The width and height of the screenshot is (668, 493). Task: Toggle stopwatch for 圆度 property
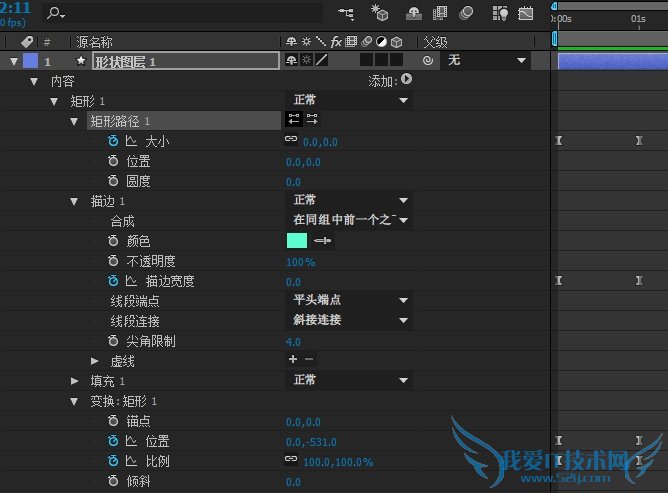tap(112, 181)
